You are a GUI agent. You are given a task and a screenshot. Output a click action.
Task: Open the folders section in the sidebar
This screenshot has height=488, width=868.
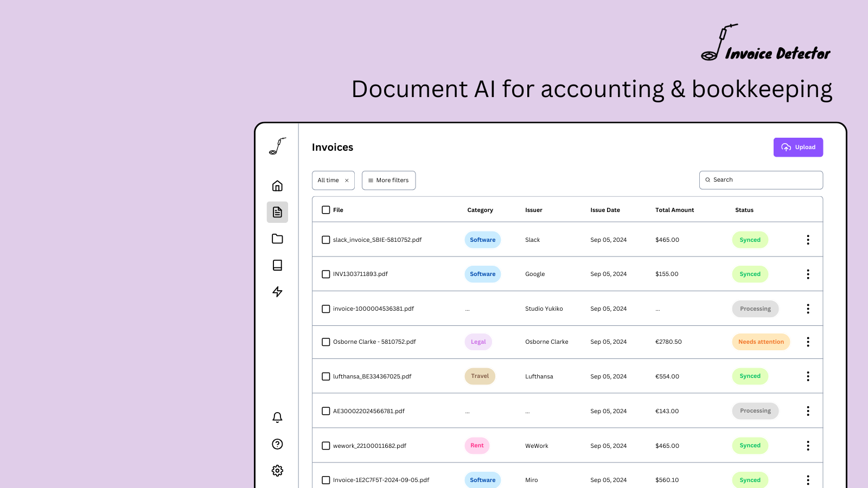coord(277,239)
